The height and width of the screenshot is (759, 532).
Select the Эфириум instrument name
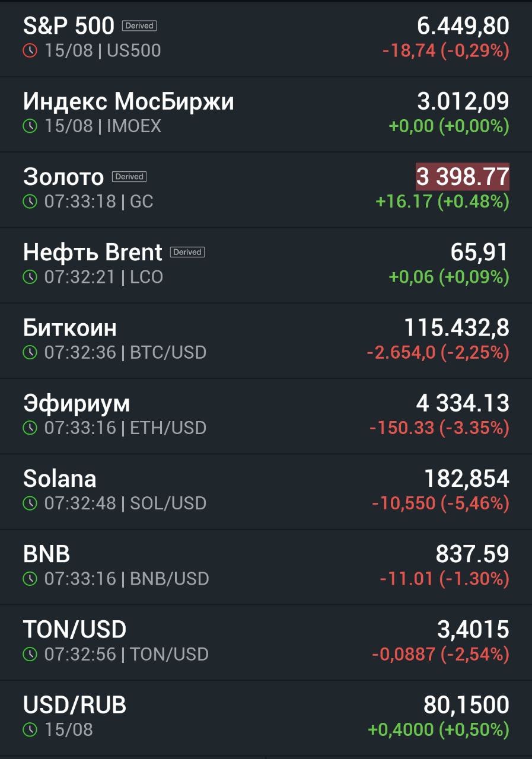77,404
